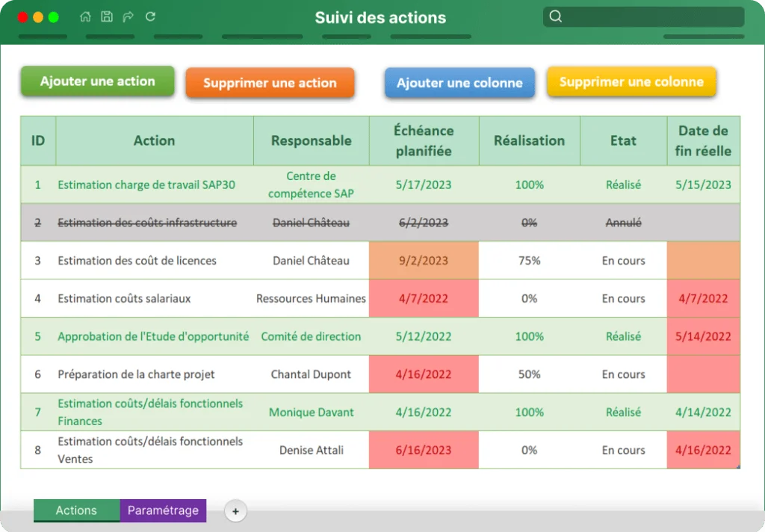765x532 pixels.
Task: Click Ajouter une action button
Action: 98,81
